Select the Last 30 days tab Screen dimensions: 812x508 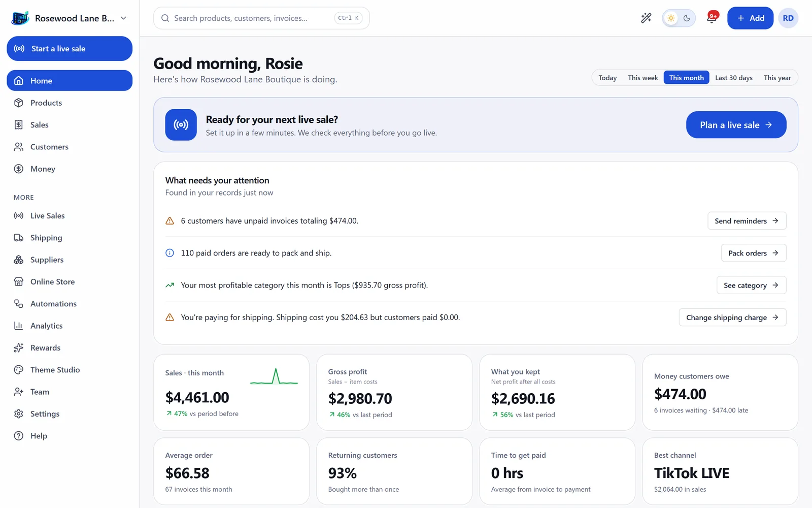click(734, 78)
